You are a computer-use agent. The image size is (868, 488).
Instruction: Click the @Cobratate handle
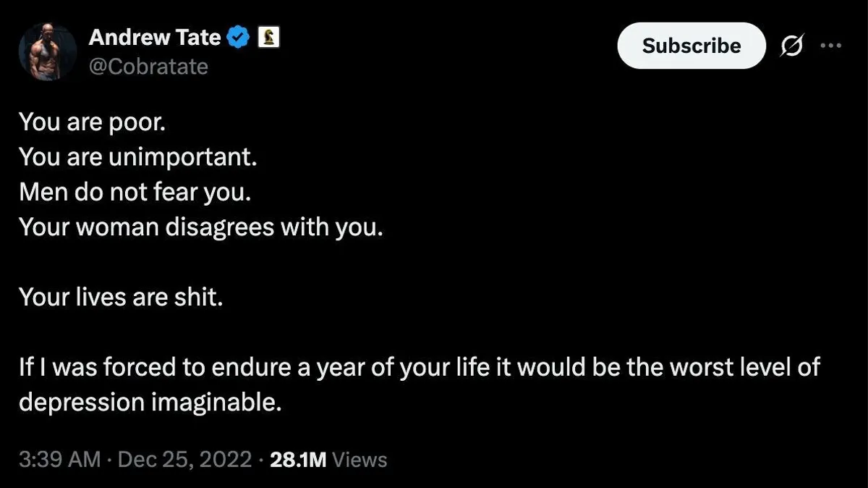pyautogui.click(x=148, y=67)
